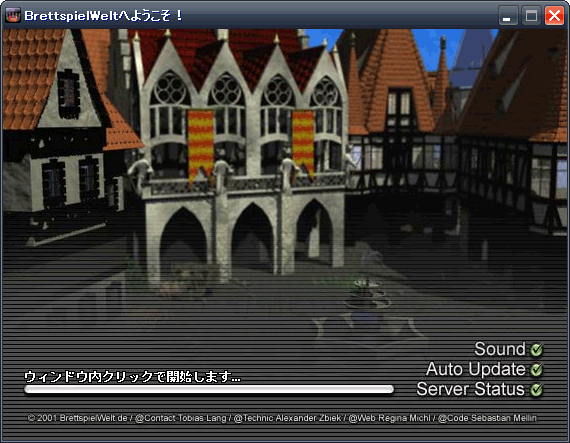Click the window title bar text
The height and width of the screenshot is (443, 570).
(103, 16)
